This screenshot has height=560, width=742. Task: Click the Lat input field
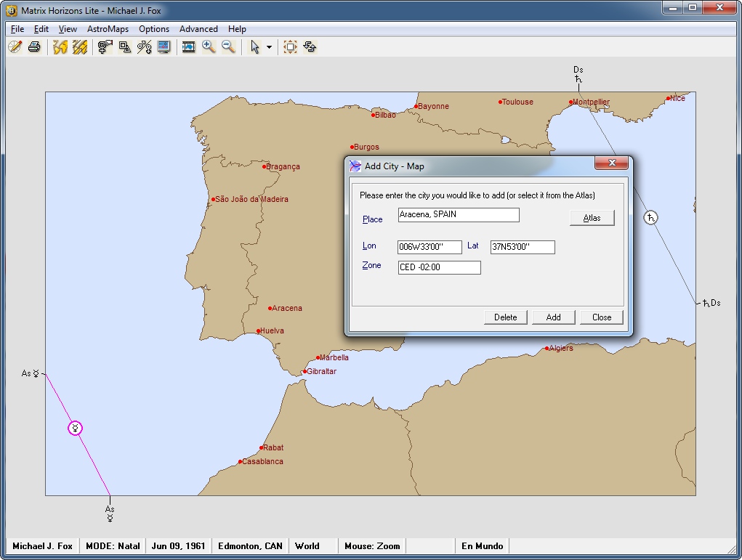(x=523, y=247)
